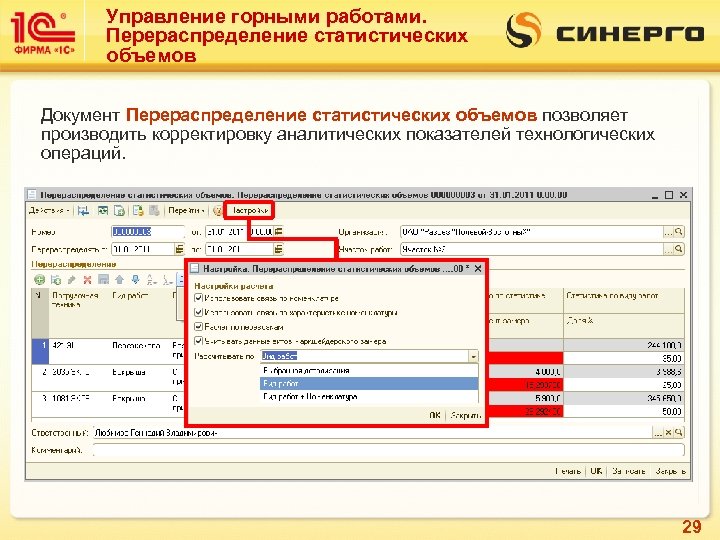The image size is (720, 540).
Task: Open the Перейти dropdown menu
Action: click(186, 210)
